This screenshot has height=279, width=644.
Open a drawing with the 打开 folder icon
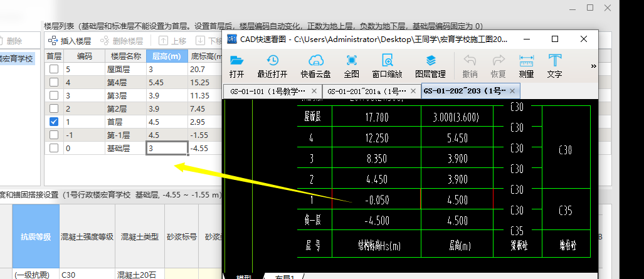236,66
